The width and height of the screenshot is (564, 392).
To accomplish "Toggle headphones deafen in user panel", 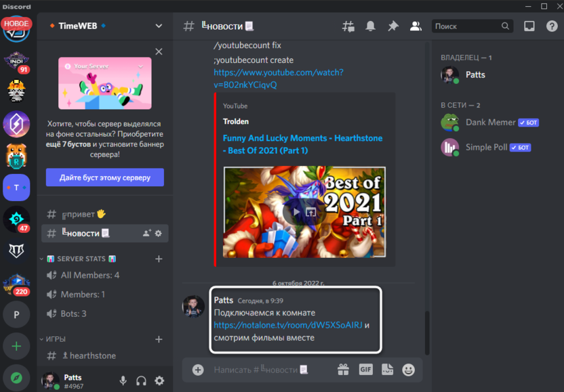I will tap(142, 381).
